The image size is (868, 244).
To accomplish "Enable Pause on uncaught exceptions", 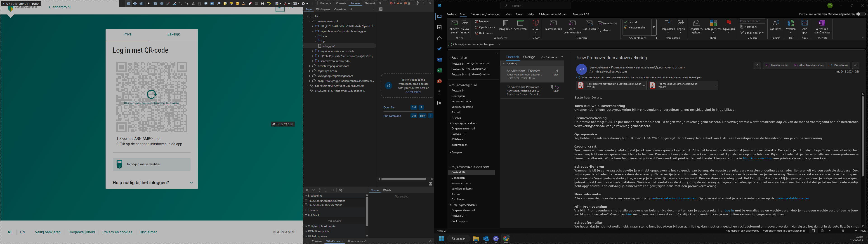I will (306, 201).
